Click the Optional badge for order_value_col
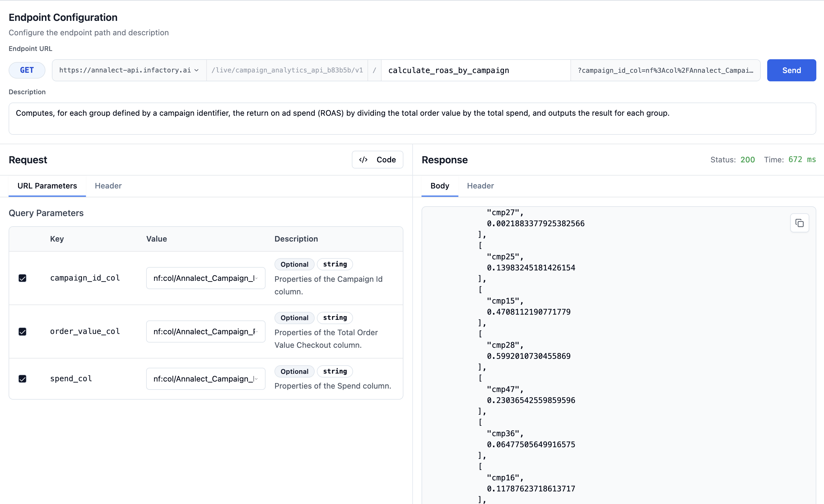Viewport: 824px width, 504px height. click(294, 318)
